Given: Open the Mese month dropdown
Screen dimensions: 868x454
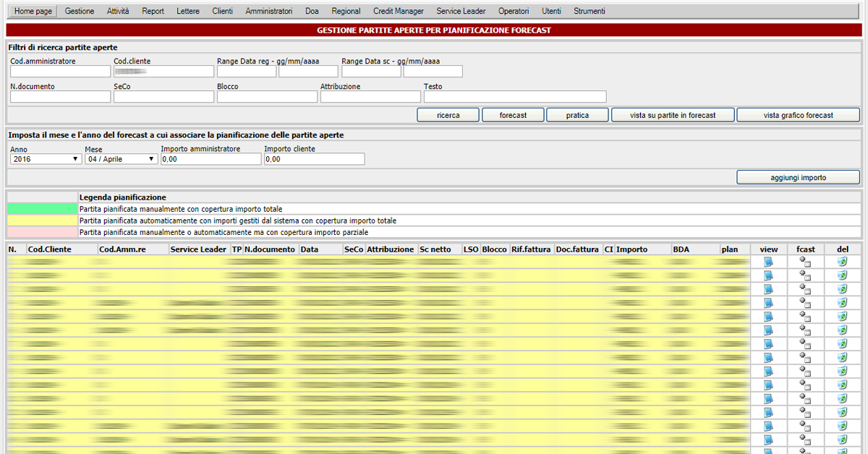Looking at the screenshot, I should 121,159.
